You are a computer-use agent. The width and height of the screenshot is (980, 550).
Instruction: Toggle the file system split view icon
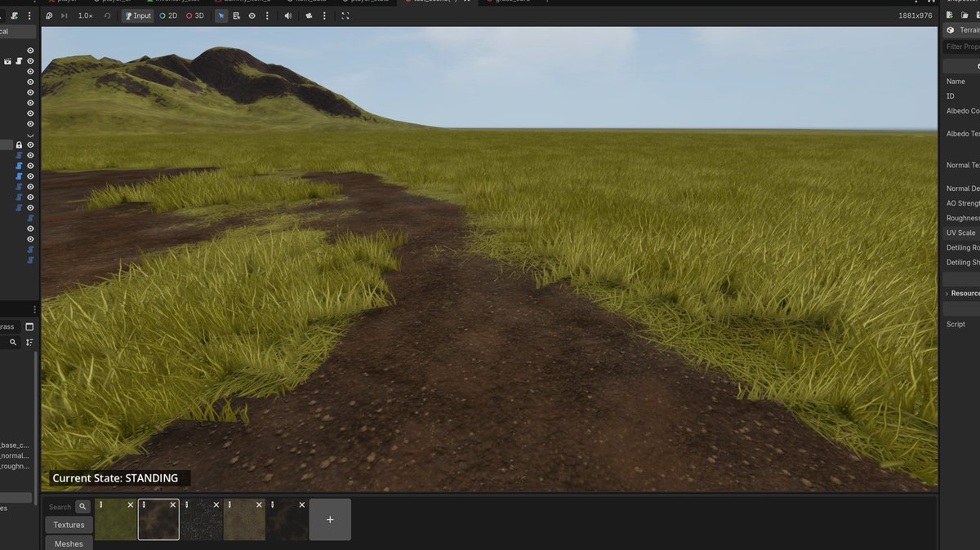click(x=29, y=326)
